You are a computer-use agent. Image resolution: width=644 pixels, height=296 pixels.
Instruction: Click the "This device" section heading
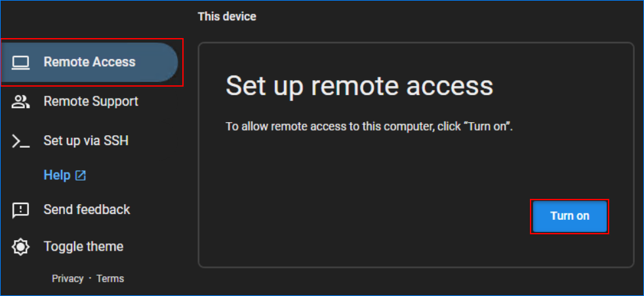pyautogui.click(x=227, y=16)
